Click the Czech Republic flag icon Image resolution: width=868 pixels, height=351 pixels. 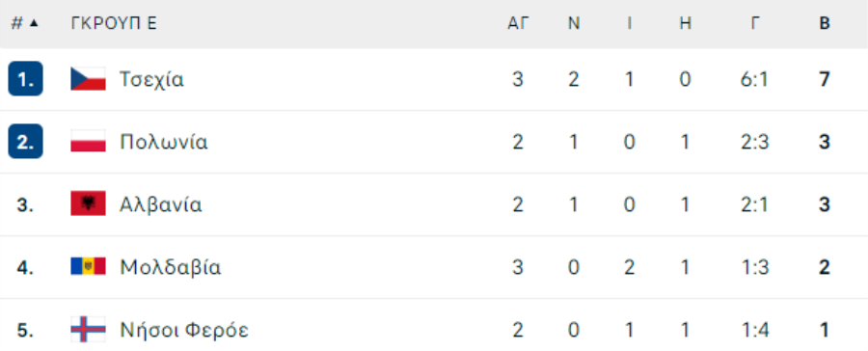tap(88, 79)
